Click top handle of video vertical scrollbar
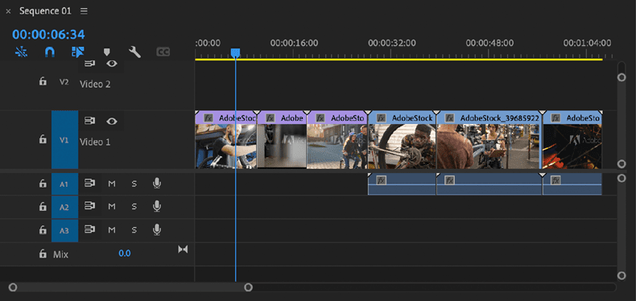Viewport: 644px width, 301px height. 621,77
